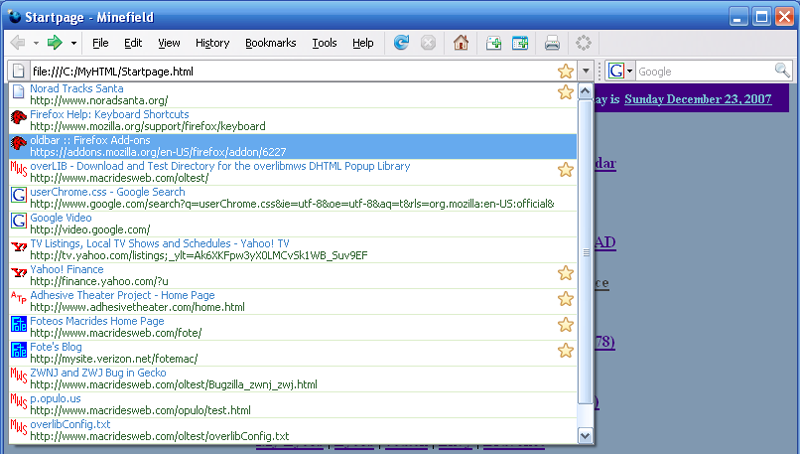Toggle the bookmark star on overLIB entry
The width and height of the screenshot is (800, 454).
pyautogui.click(x=565, y=170)
